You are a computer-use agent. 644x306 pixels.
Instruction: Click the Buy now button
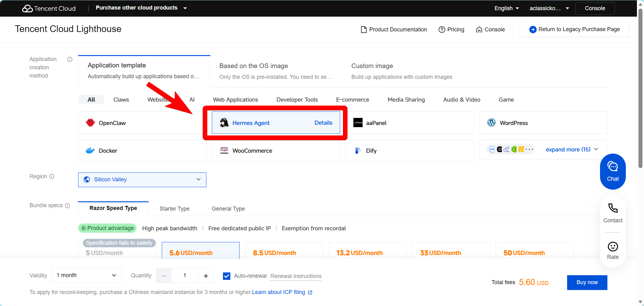[587, 283]
